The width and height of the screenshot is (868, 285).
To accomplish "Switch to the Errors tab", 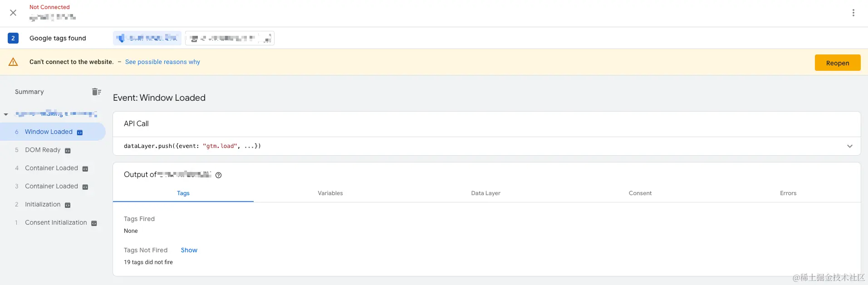I will pos(788,193).
